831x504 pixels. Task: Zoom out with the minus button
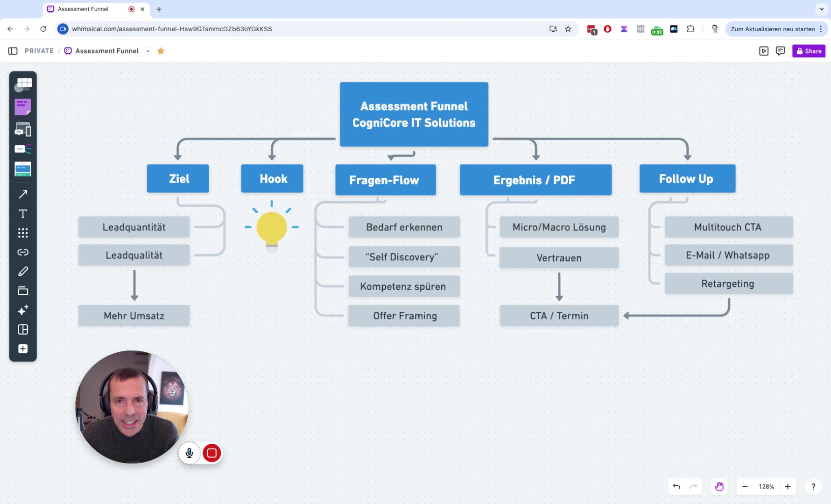click(x=745, y=487)
